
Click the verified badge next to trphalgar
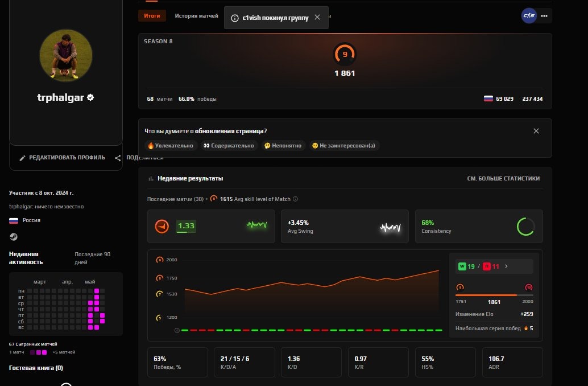(90, 97)
